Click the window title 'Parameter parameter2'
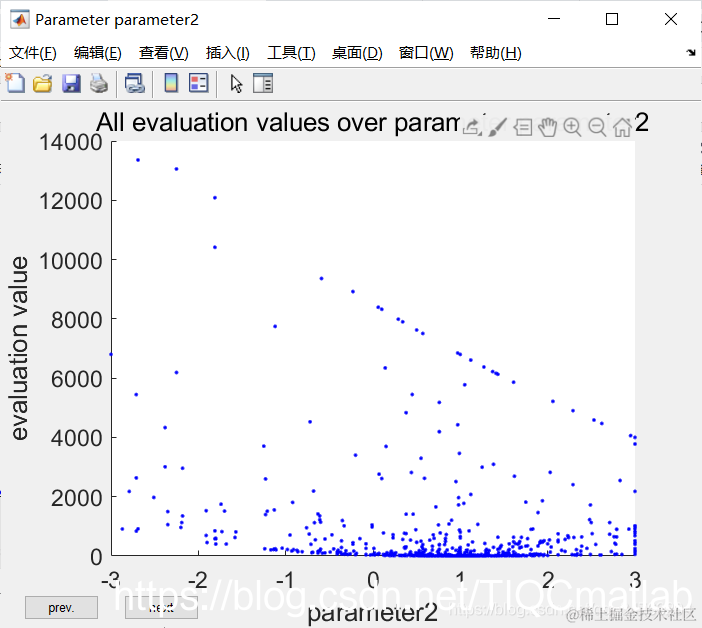Screen dimensions: 702x628 point(117,20)
